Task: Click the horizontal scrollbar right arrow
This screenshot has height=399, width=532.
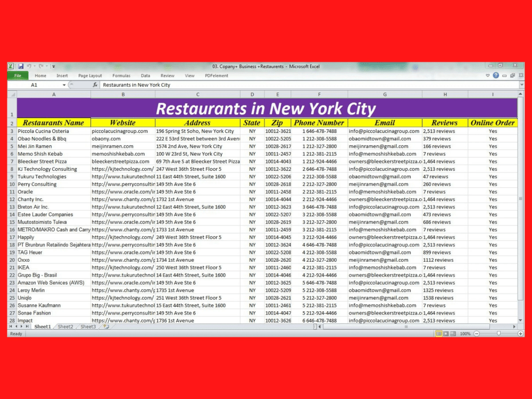Action: [x=514, y=327]
